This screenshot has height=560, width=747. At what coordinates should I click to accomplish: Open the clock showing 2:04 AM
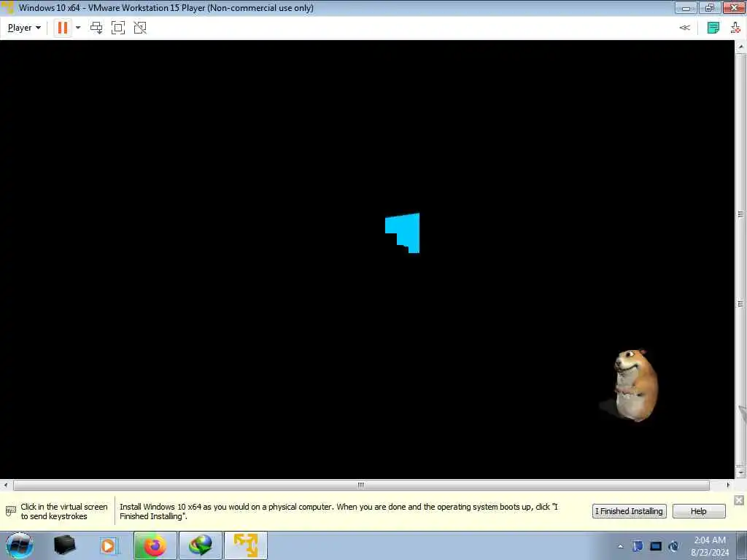710,546
